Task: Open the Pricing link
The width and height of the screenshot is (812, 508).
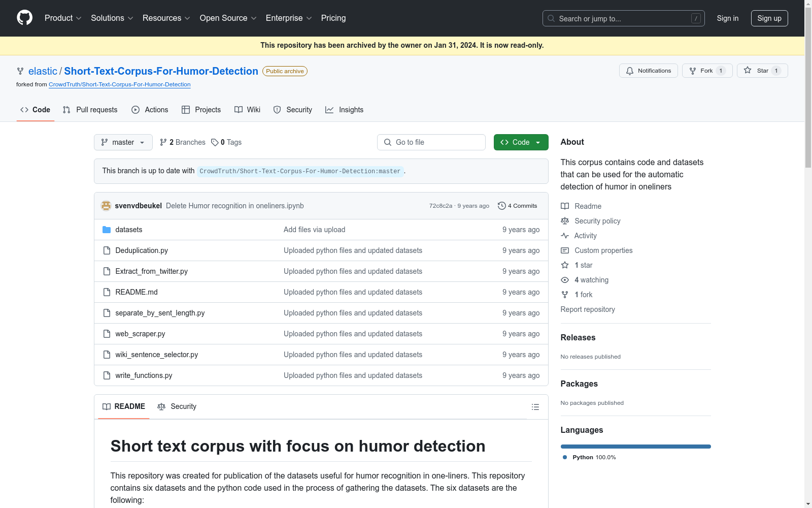Action: click(333, 18)
